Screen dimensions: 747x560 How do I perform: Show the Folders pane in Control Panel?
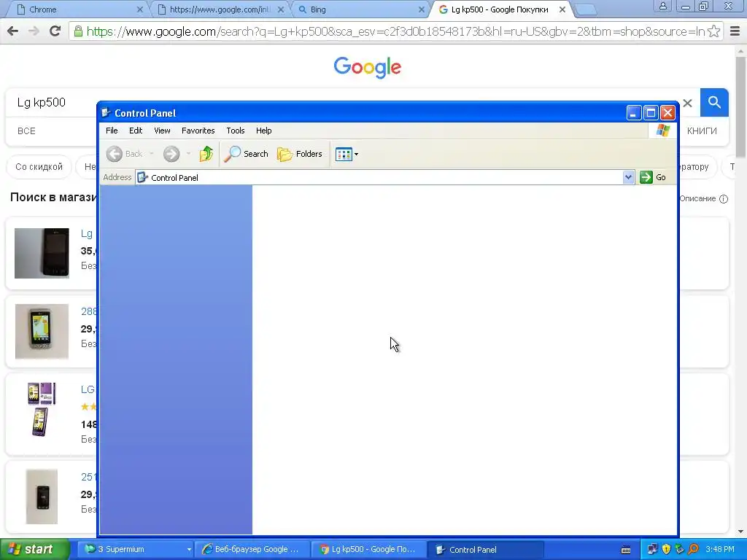pos(300,154)
